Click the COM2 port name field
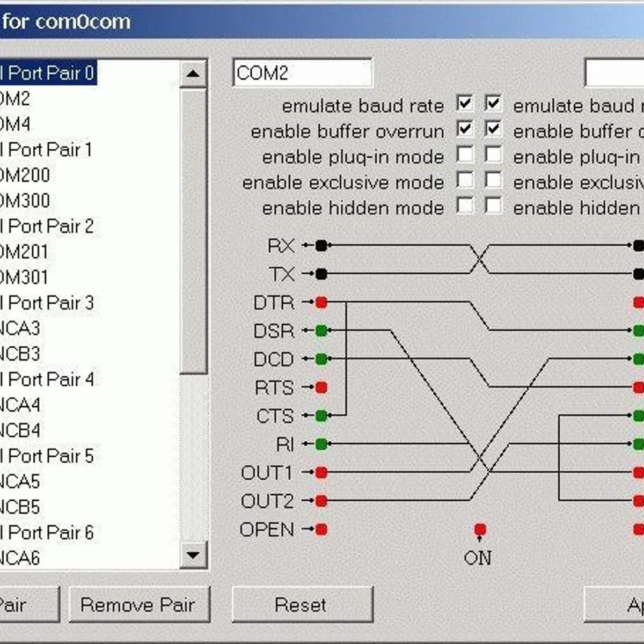 point(303,72)
